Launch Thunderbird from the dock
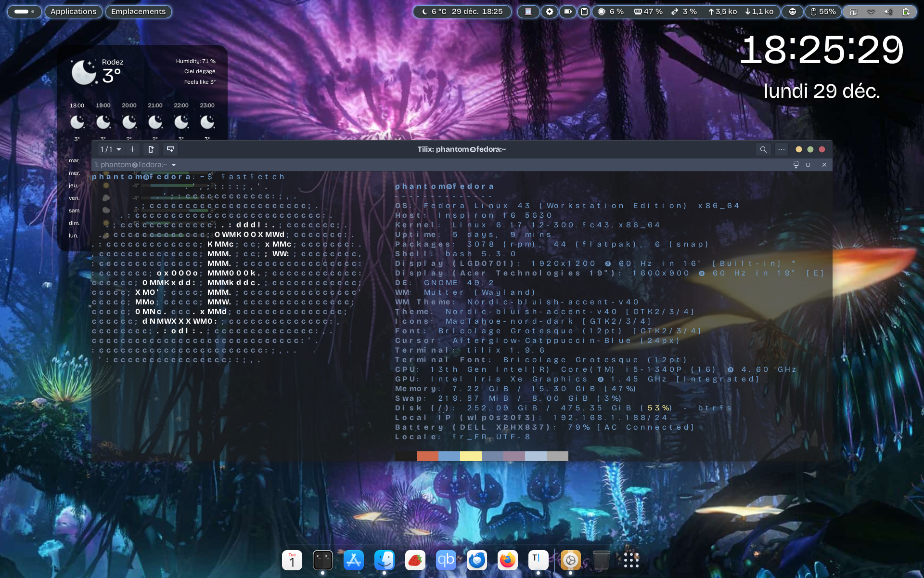 (476, 560)
